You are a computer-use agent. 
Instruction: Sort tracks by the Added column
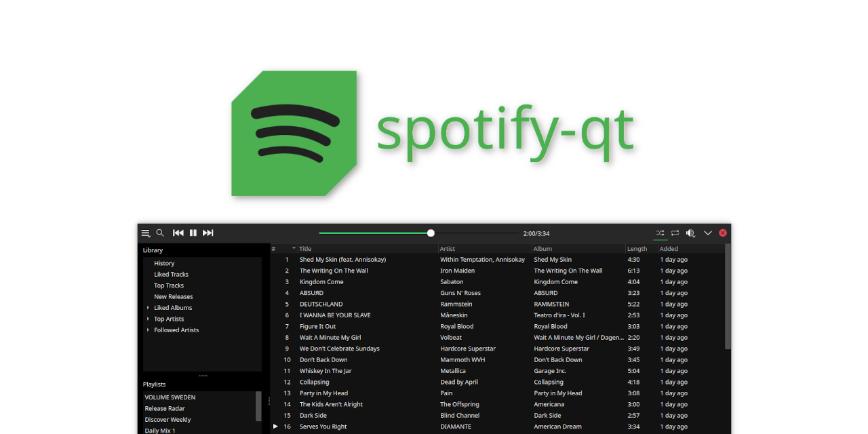click(x=691, y=249)
